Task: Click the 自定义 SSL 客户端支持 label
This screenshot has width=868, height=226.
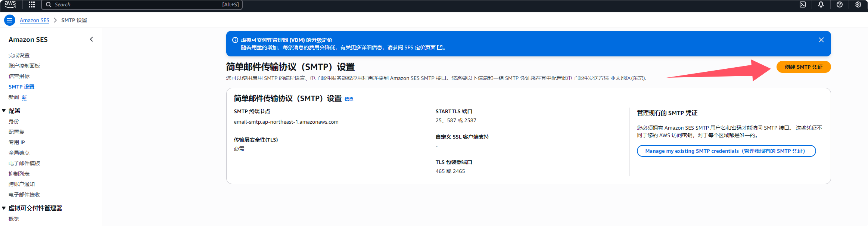Action: tap(462, 137)
